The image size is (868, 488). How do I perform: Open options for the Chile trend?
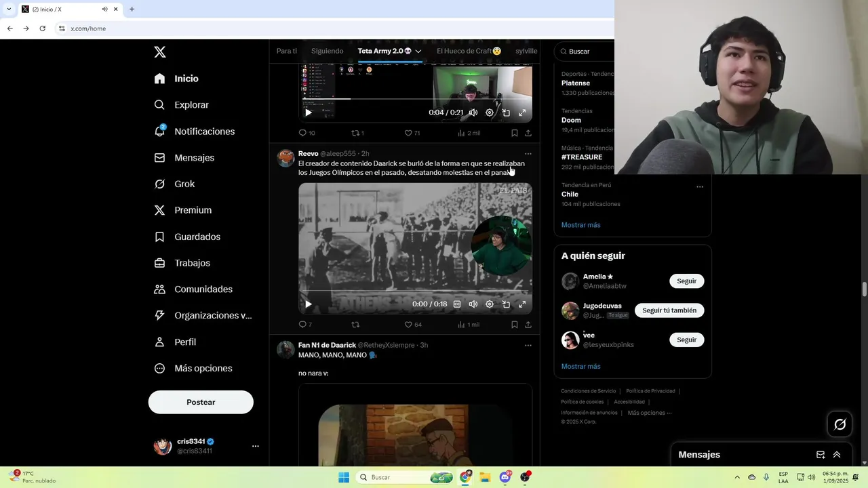coord(700,187)
